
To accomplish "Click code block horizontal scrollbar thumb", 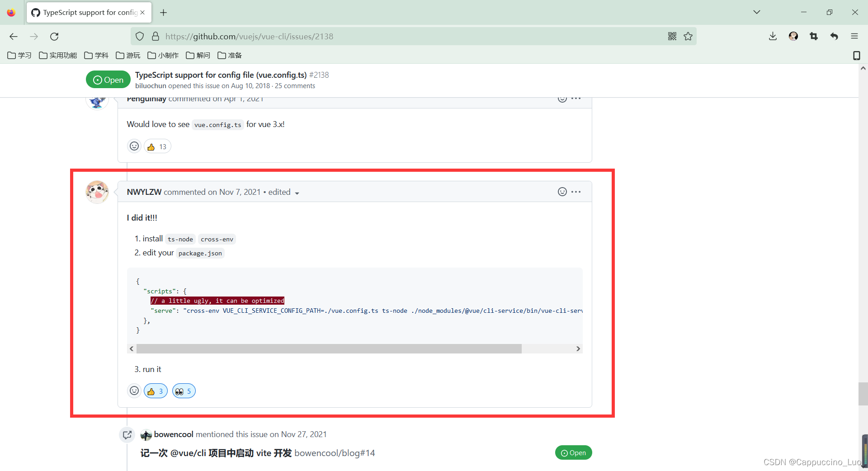I will coord(329,349).
